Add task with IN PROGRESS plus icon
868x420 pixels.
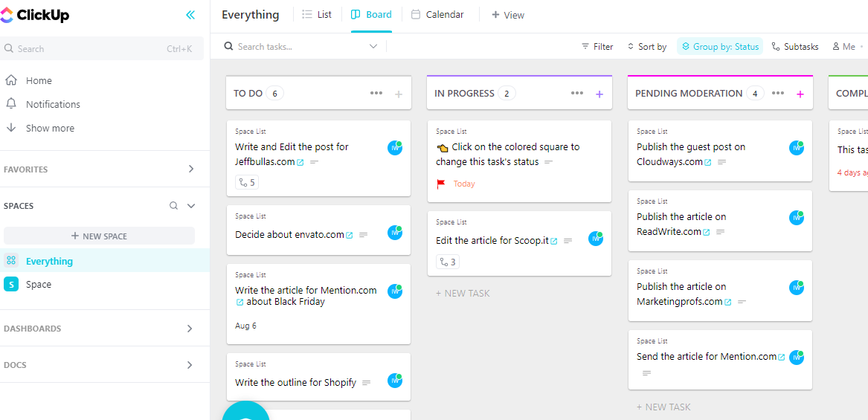(x=599, y=94)
